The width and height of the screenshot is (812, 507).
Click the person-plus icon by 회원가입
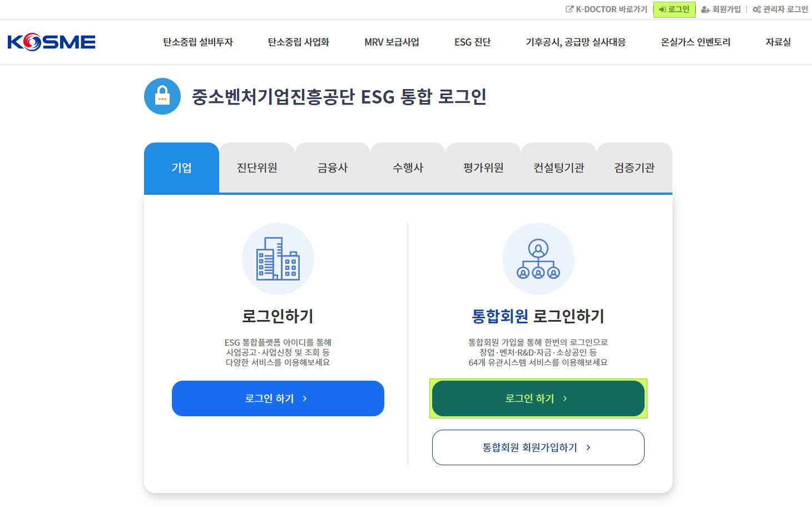[x=705, y=9]
